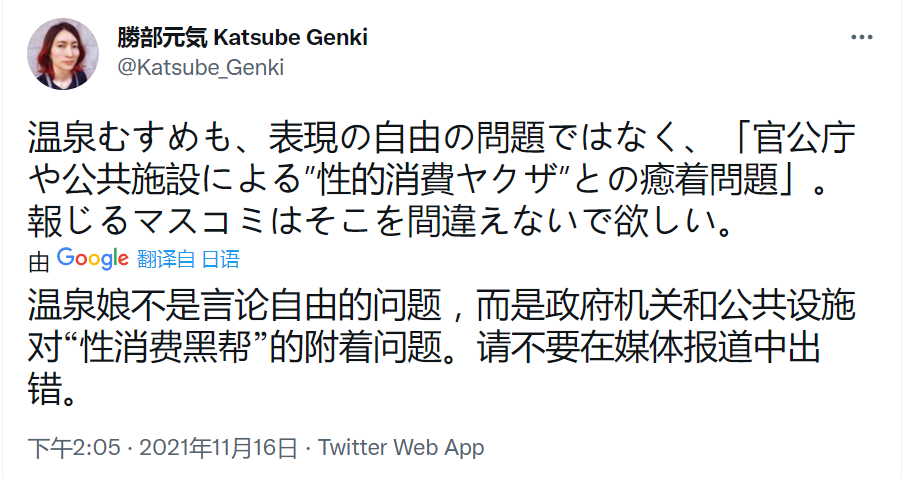Open Katsube Genki's profile picture
This screenshot has width=919, height=479.
[x=63, y=53]
